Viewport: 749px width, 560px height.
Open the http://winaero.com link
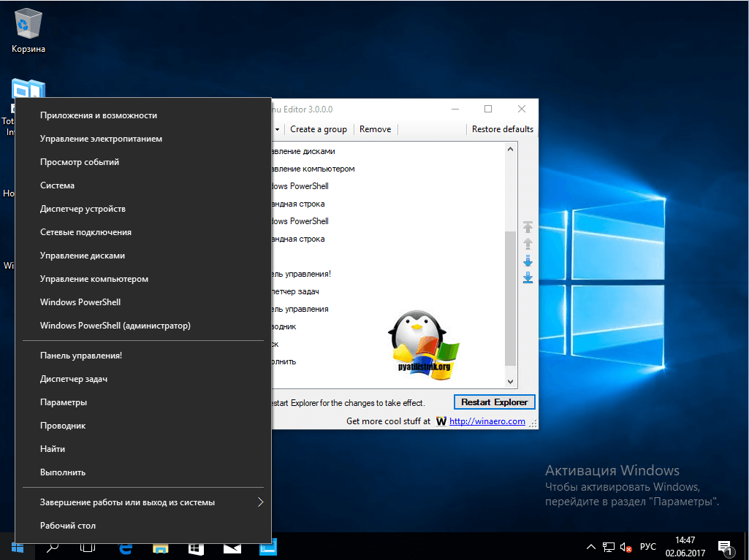tap(487, 421)
